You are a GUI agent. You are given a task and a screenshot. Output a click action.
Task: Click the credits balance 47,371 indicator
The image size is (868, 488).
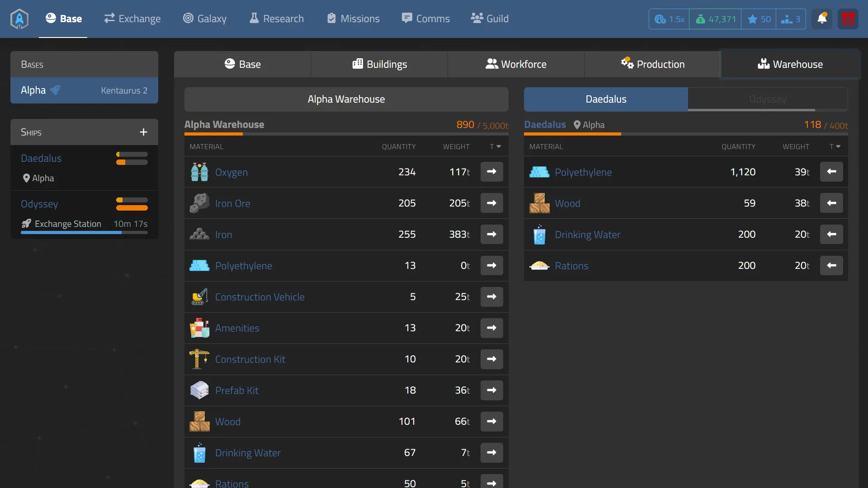[715, 19]
